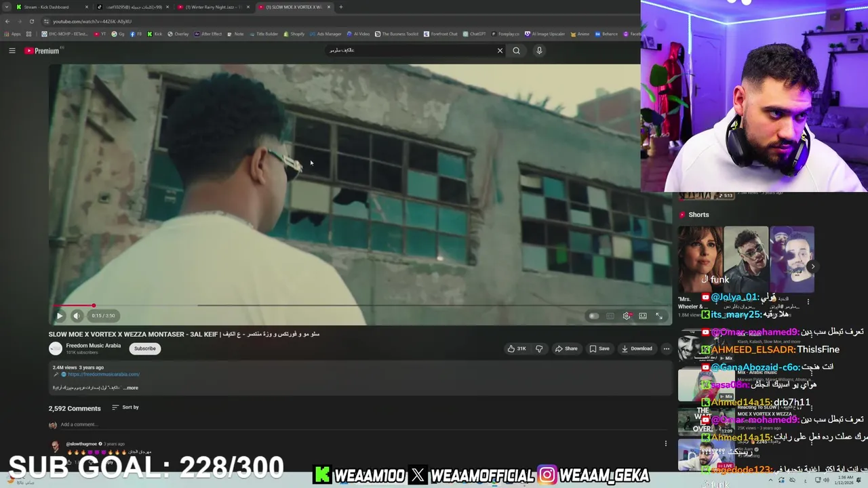
Task: Open the @slowthugmoe comment options menu
Action: 666,444
